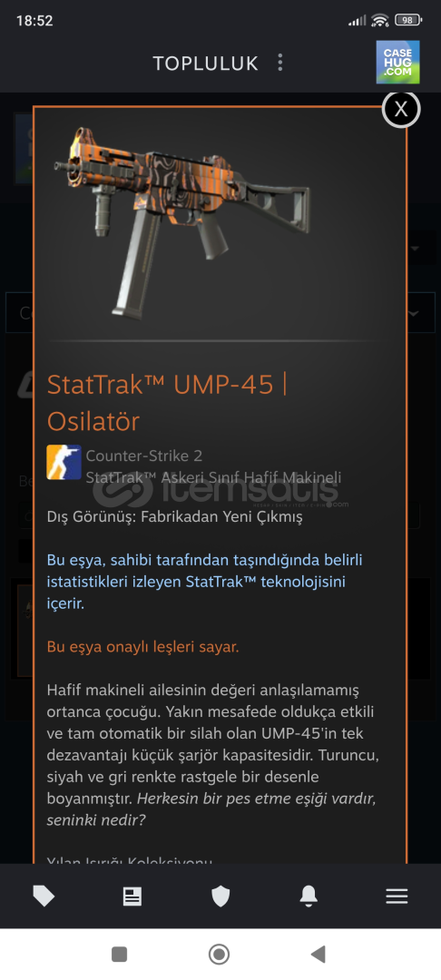This screenshot has width=441, height=980.
Task: Tap the CaseHug.com profile avatar
Action: click(398, 63)
